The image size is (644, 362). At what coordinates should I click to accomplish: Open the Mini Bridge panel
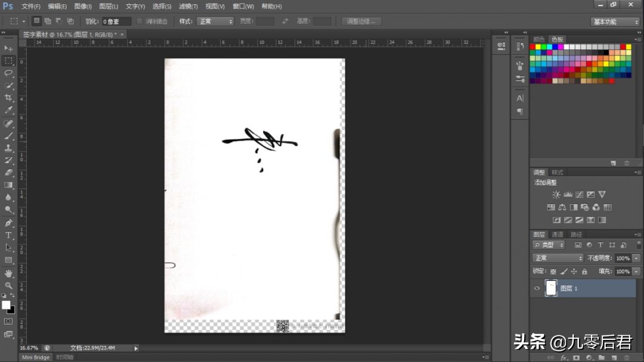pos(36,357)
